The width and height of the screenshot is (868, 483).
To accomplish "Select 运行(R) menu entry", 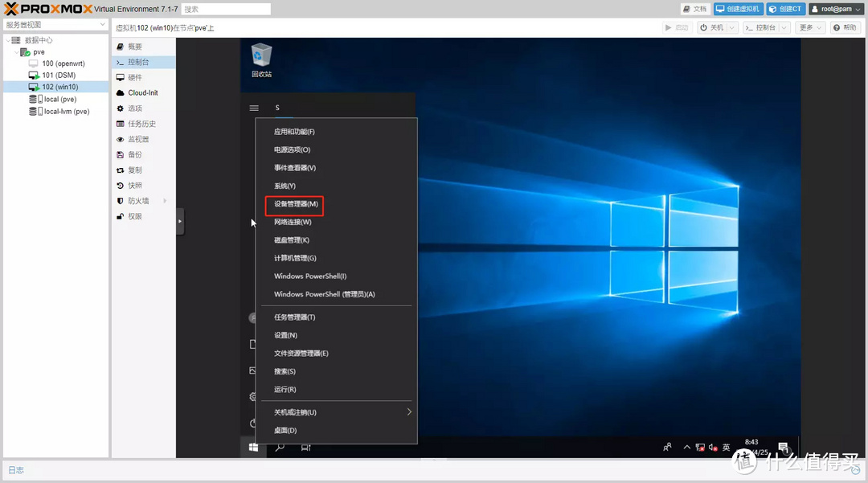I will [285, 390].
